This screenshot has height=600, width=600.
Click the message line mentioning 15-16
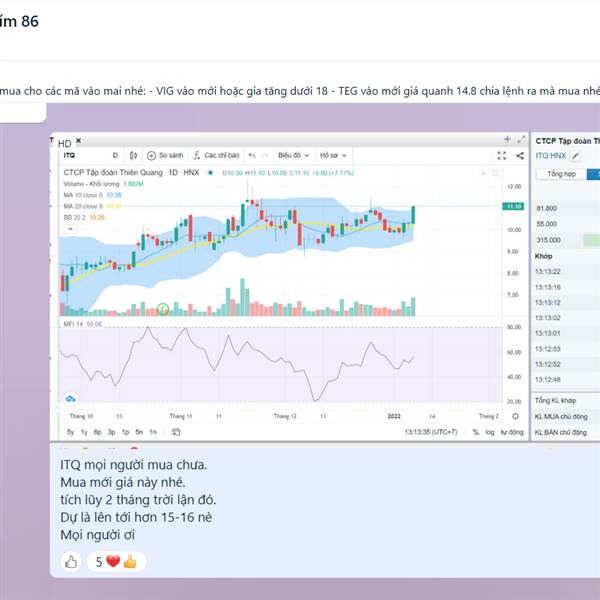pyautogui.click(x=136, y=517)
